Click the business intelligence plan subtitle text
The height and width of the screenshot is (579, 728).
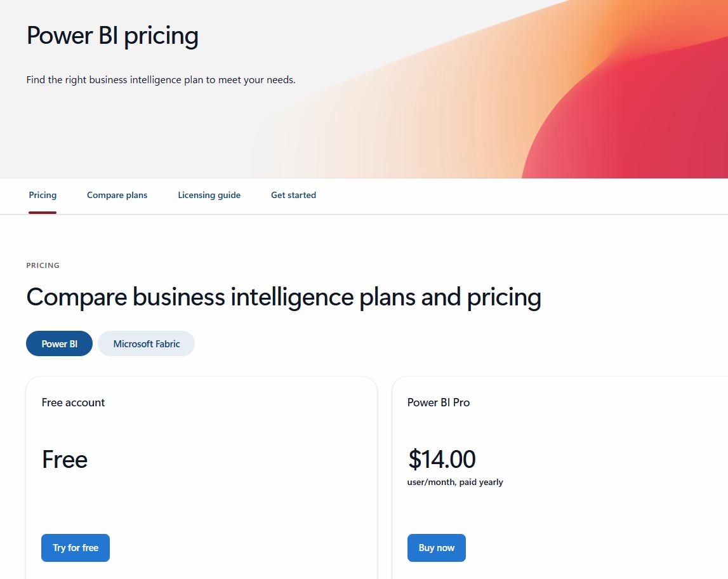(161, 79)
